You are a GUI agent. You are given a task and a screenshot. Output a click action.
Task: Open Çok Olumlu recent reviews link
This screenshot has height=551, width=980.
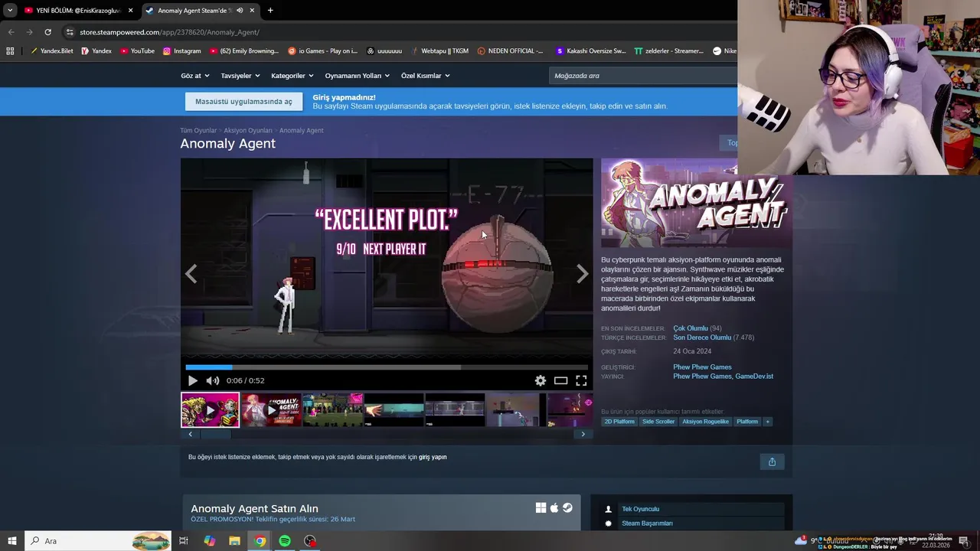pos(691,328)
